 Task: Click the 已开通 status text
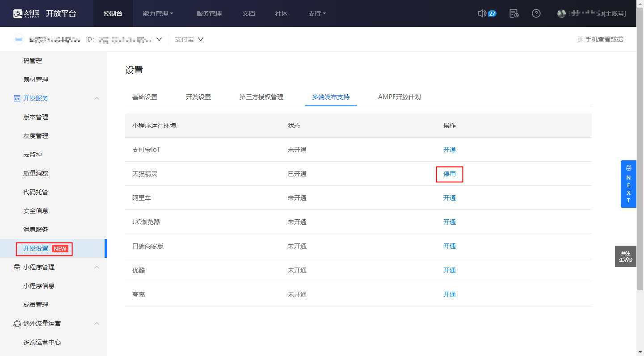[297, 174]
